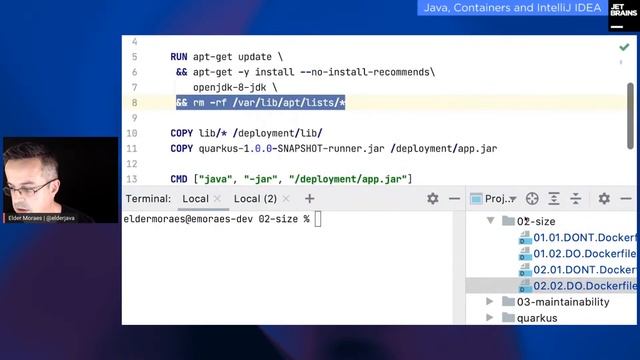Click the highlighted rm -rf line

coord(260,103)
